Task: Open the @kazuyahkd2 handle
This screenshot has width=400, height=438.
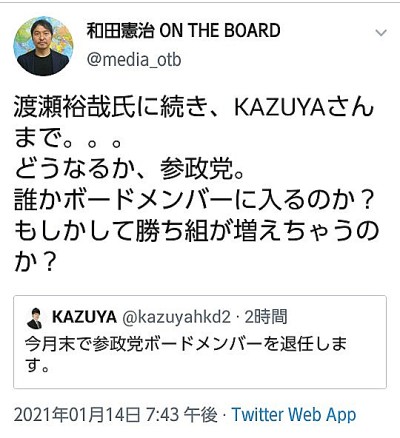Action: pyautogui.click(x=176, y=318)
